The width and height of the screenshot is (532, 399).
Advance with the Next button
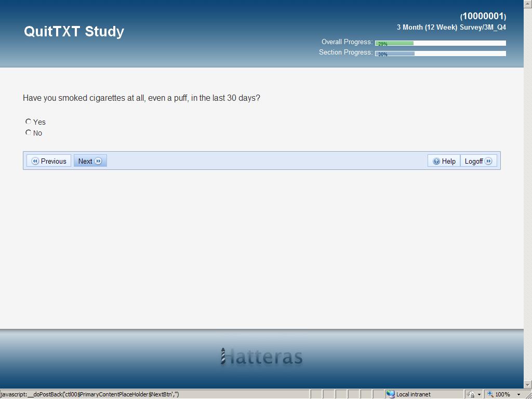(x=90, y=161)
